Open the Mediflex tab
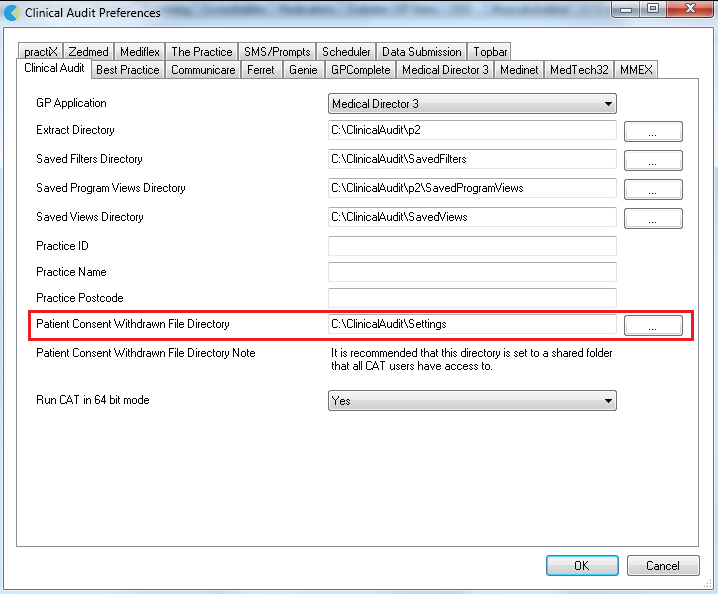718x594 pixels. (140, 52)
